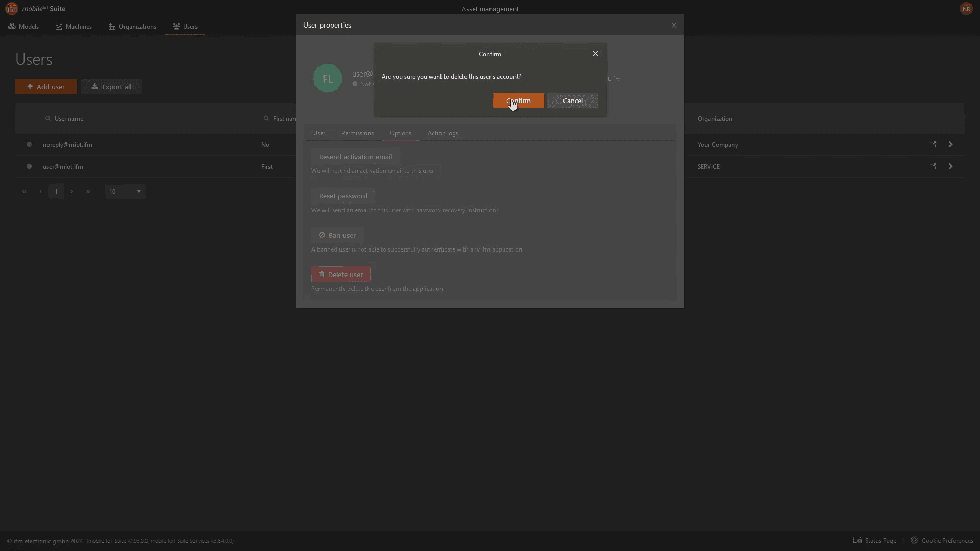This screenshot has height=551, width=980.
Task: Click the Confirm button in dialog
Action: 518,101
